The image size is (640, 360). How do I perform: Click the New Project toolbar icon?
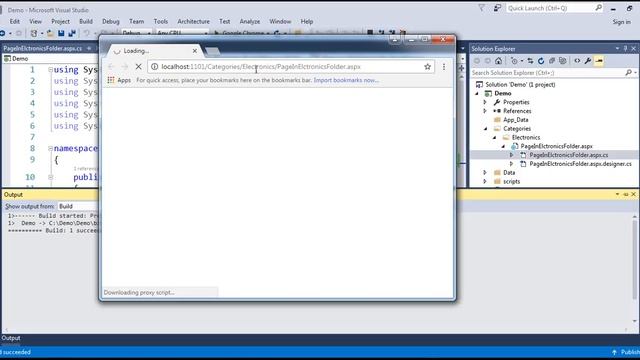(34, 33)
